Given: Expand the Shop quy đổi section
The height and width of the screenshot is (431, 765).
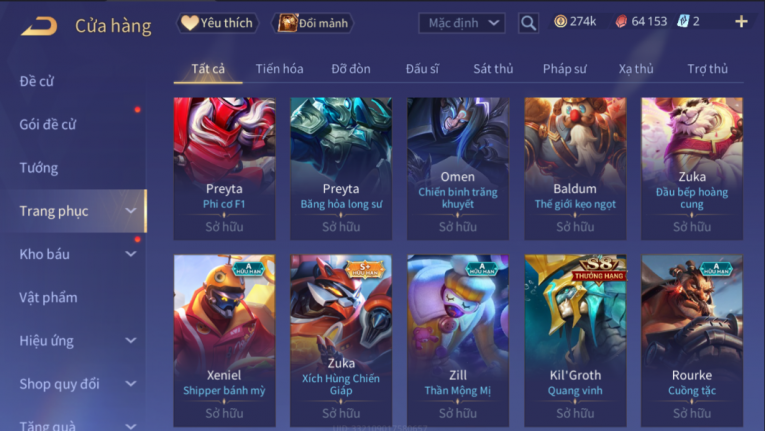Looking at the screenshot, I should [131, 384].
